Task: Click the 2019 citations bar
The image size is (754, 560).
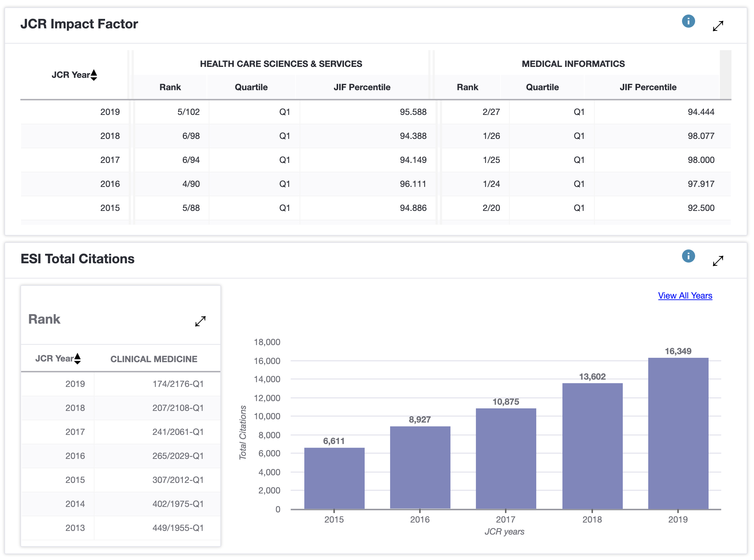Action: pos(678,433)
